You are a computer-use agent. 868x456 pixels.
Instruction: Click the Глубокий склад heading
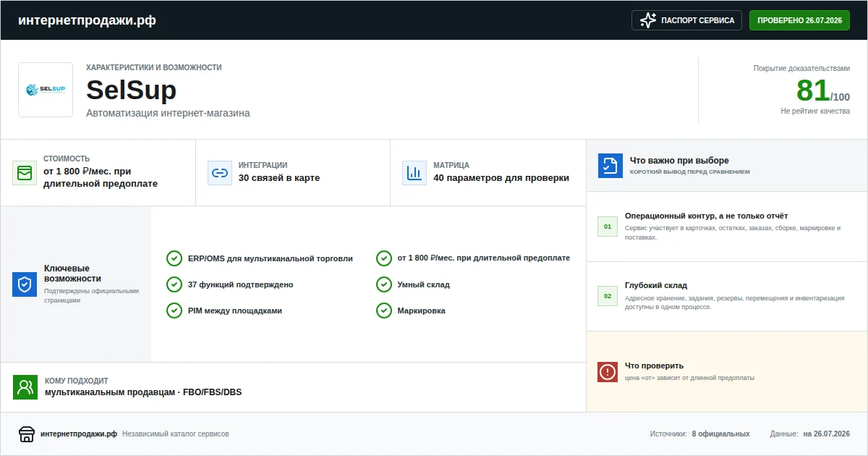[656, 285]
